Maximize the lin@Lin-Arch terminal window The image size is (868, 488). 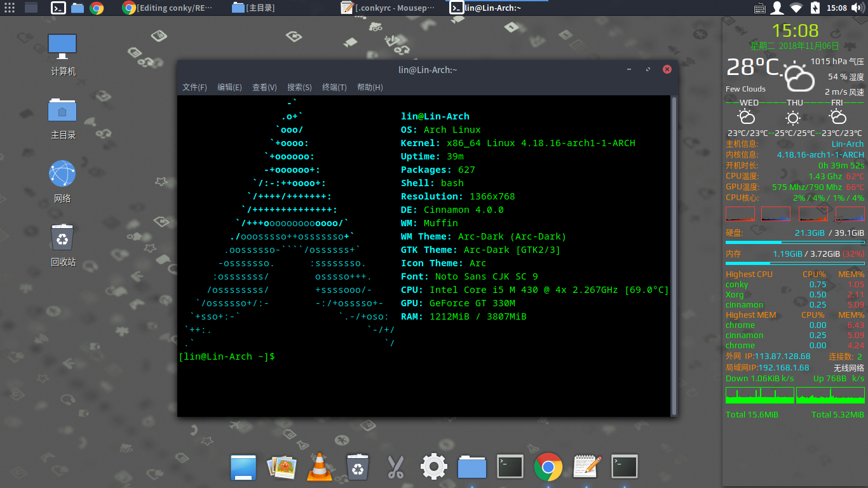click(x=648, y=69)
